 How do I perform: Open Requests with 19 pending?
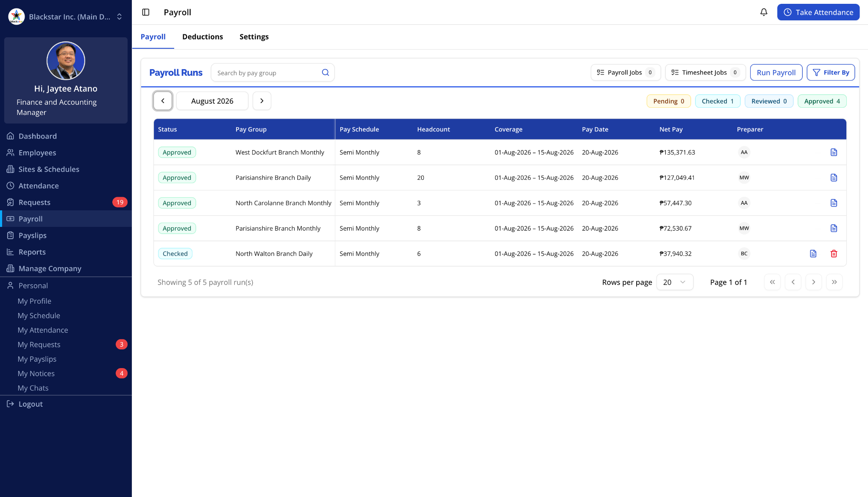click(x=66, y=202)
